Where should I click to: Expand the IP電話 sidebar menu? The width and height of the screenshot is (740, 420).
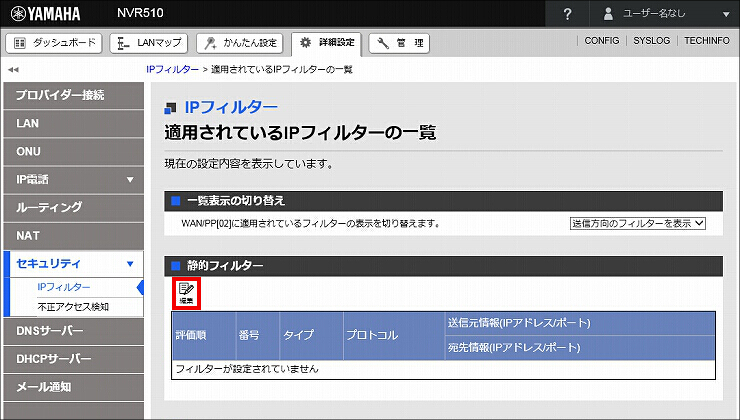[x=130, y=180]
